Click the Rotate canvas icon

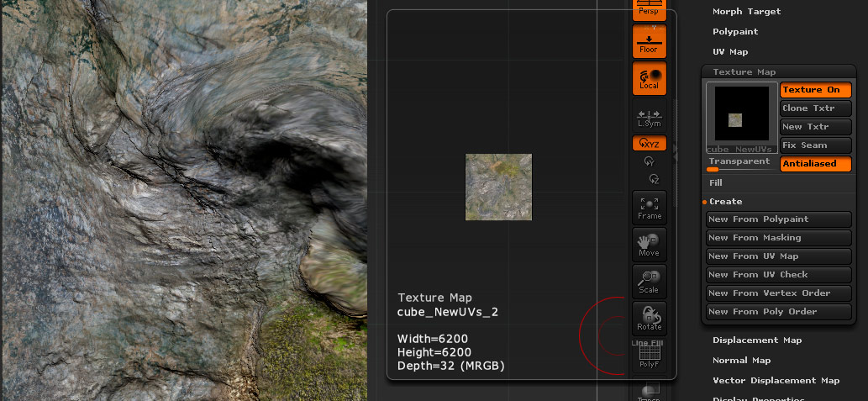(649, 318)
